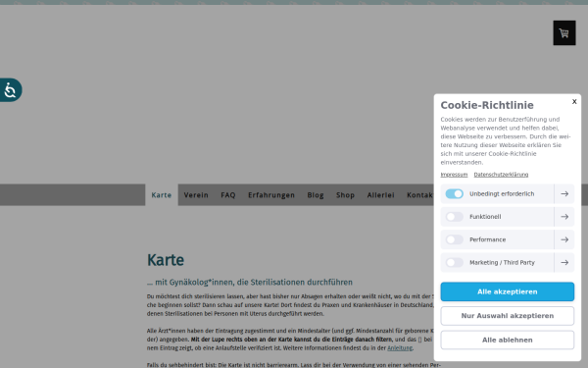Open the Allerlei menu item

(380, 195)
